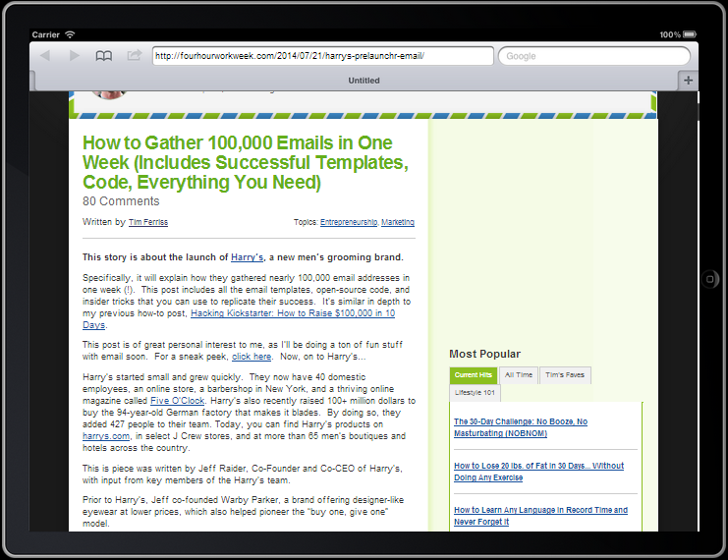This screenshot has height=560, width=728.
Task: Select the Untitled tab
Action: (364, 81)
